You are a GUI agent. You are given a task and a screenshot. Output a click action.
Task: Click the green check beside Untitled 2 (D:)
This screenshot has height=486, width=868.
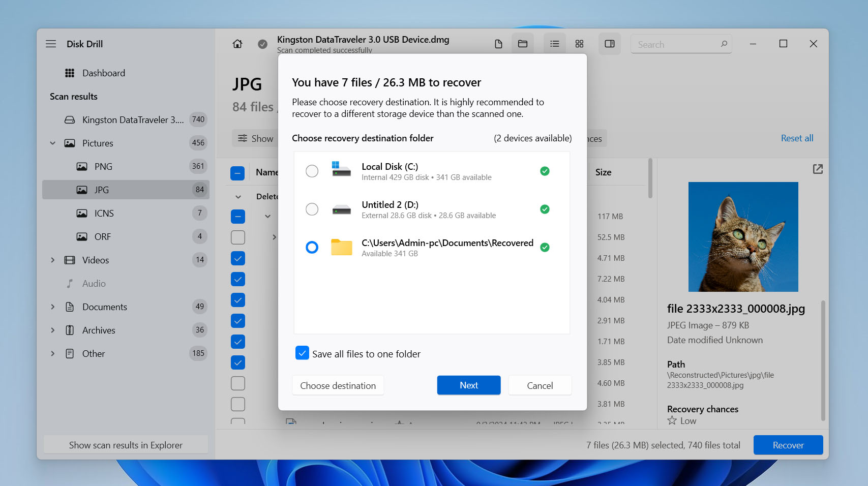coord(545,209)
